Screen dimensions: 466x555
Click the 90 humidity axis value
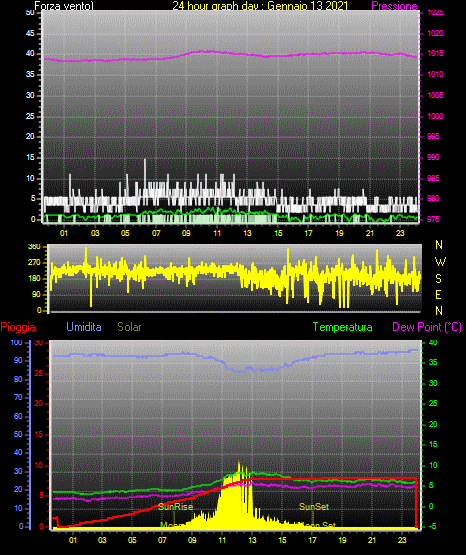[x=18, y=360]
